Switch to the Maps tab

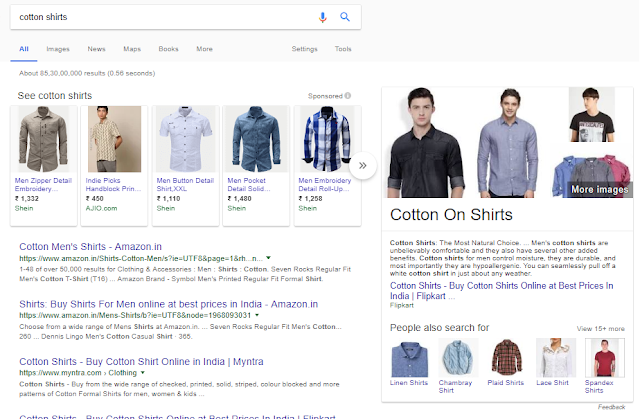coord(132,49)
